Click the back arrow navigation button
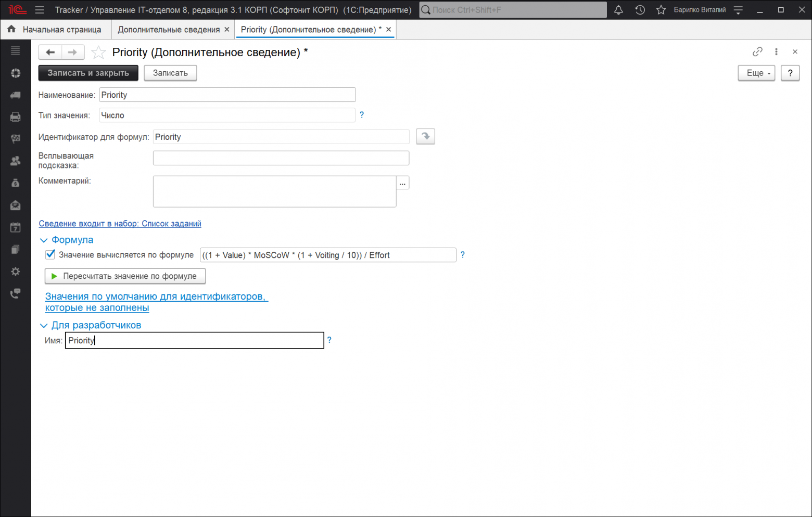The width and height of the screenshot is (812, 517). click(x=50, y=52)
